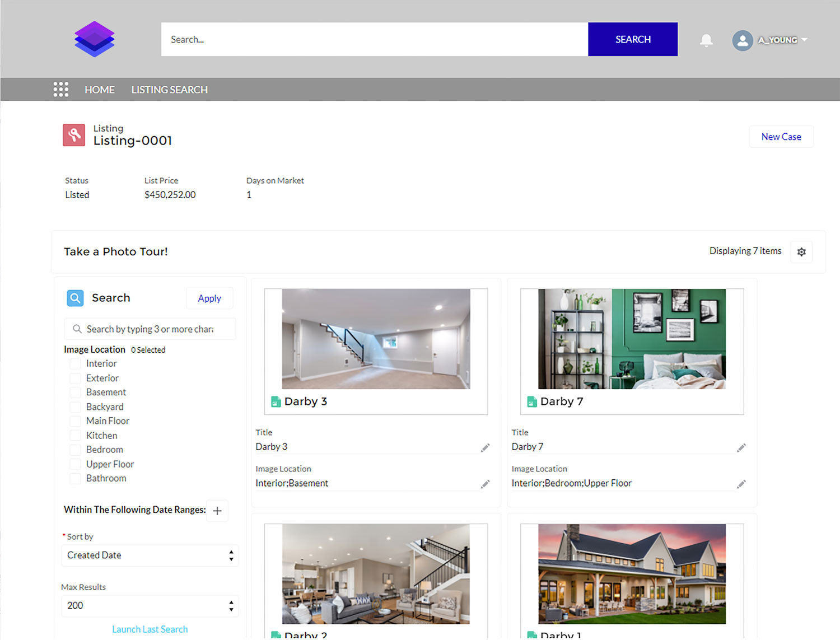Viewport: 840px width, 640px height.
Task: Open the A_YOUNG user menu arrow
Action: pos(805,40)
